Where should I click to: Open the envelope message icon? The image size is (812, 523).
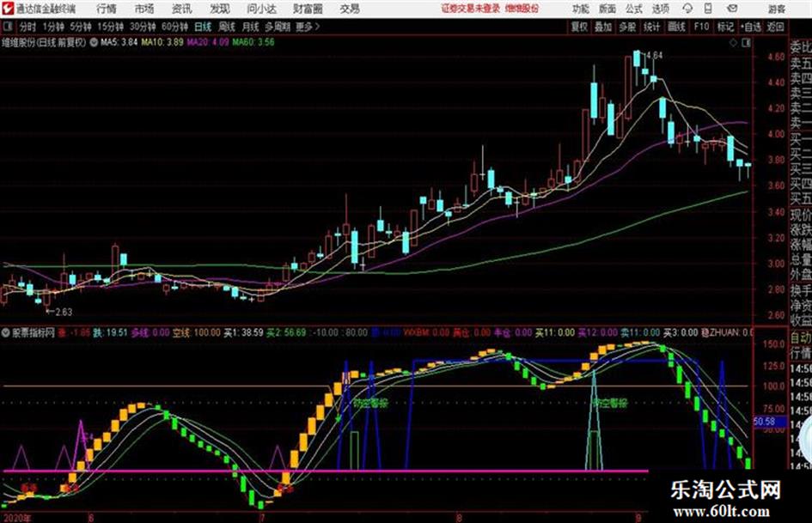pos(732,9)
